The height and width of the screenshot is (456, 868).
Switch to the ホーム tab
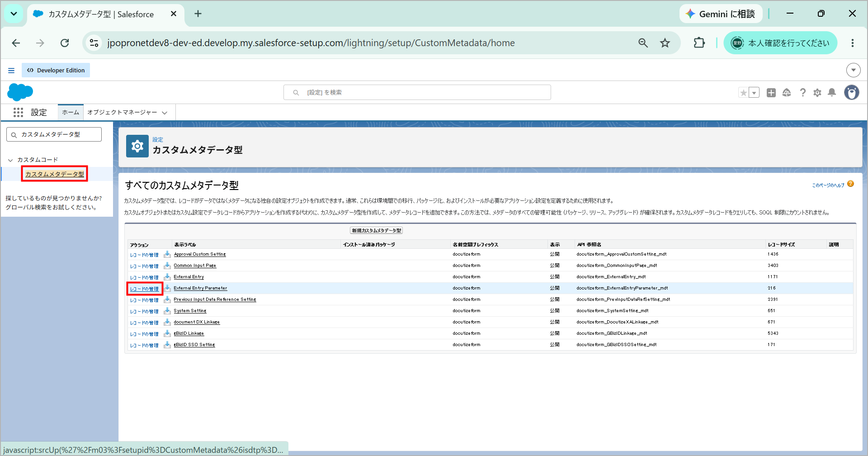(71, 112)
